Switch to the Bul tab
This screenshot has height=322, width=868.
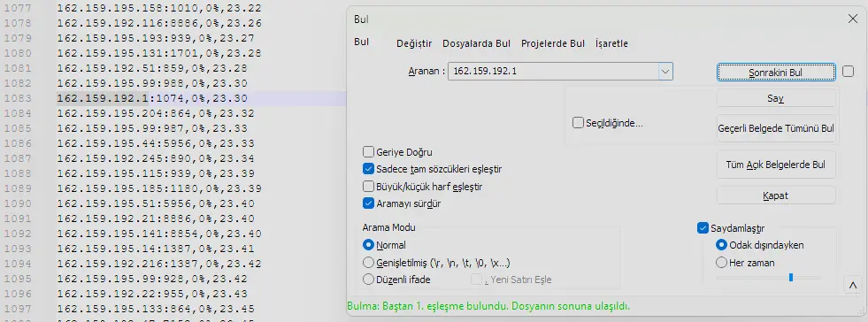pyautogui.click(x=362, y=42)
